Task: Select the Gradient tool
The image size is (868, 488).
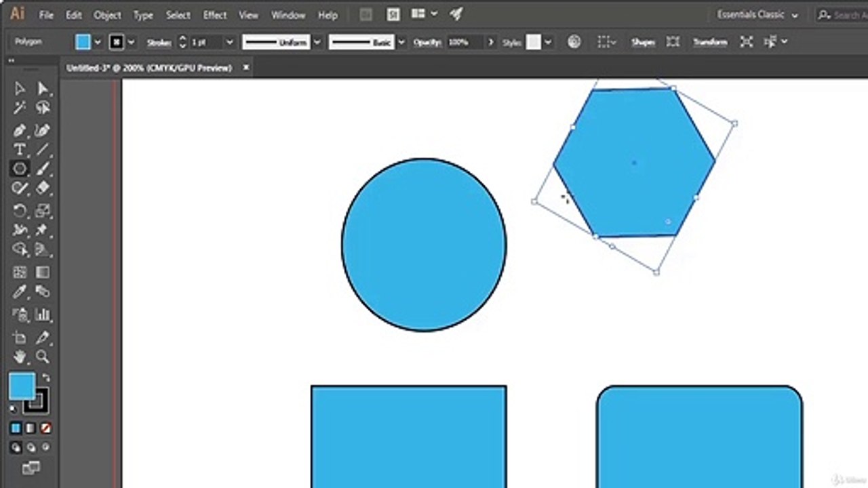Action: click(43, 272)
